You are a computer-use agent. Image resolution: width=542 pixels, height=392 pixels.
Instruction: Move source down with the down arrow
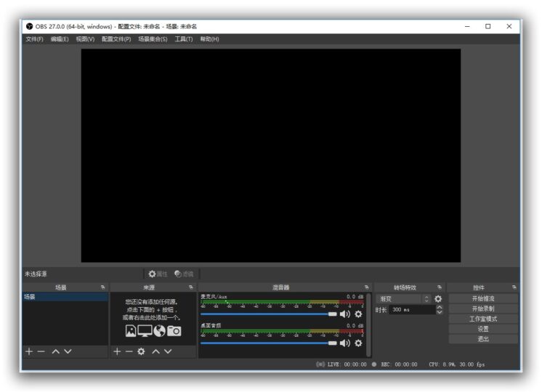coord(169,351)
